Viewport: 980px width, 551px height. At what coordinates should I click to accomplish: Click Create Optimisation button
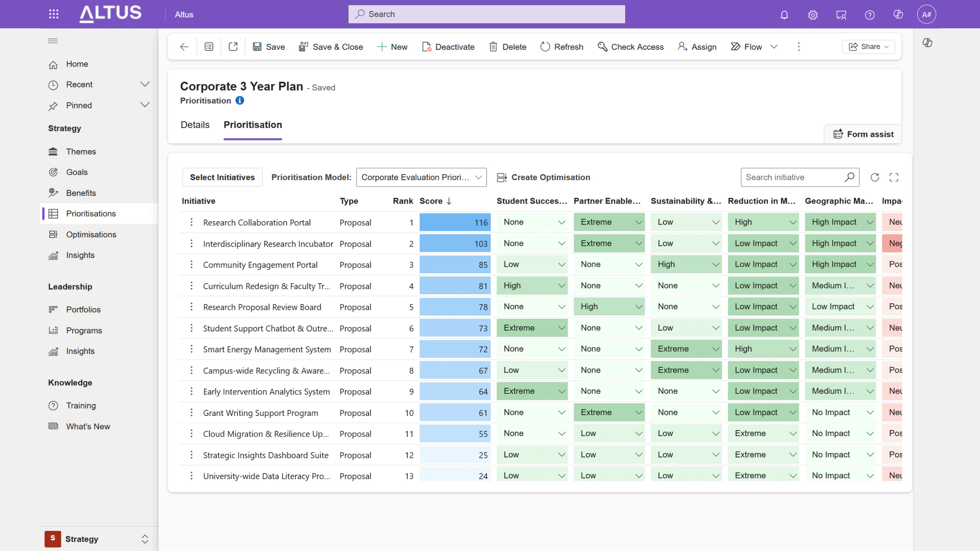click(x=543, y=177)
